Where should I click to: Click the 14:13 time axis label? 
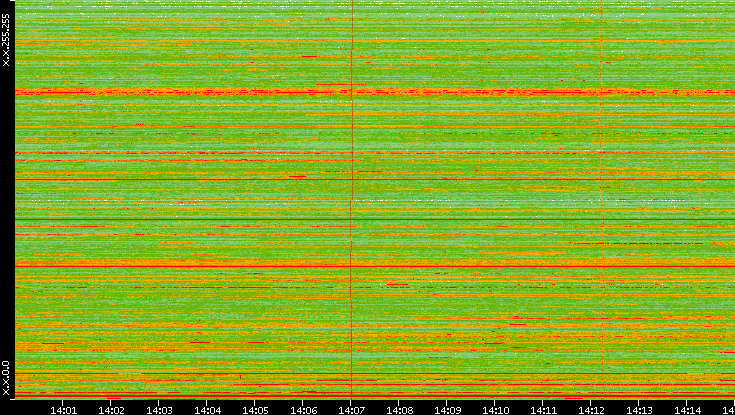click(x=639, y=410)
